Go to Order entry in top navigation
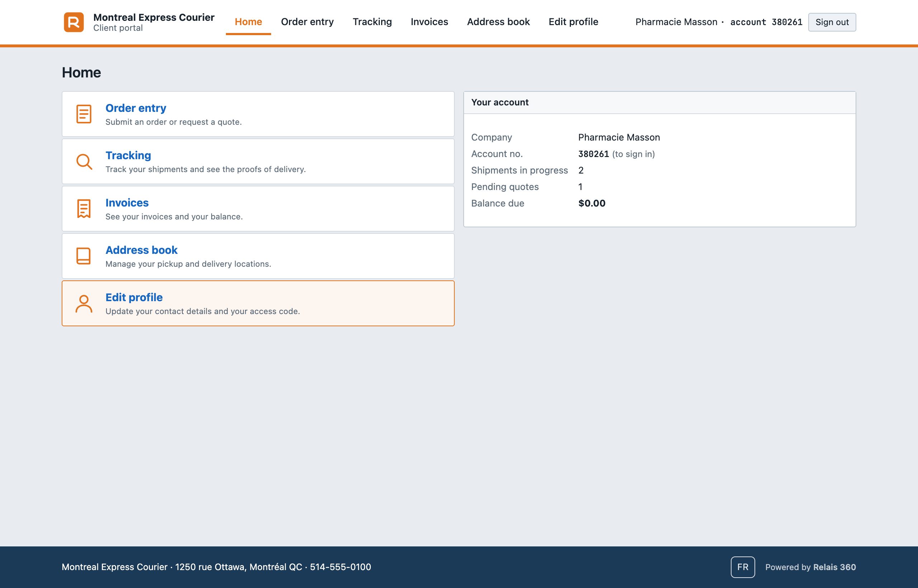Image resolution: width=918 pixels, height=588 pixels. [307, 22]
